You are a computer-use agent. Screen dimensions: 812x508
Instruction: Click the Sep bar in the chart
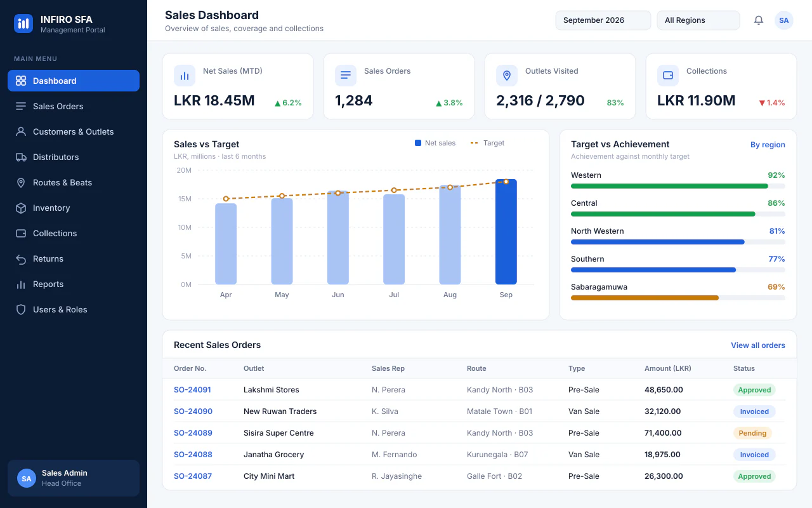pos(506,232)
